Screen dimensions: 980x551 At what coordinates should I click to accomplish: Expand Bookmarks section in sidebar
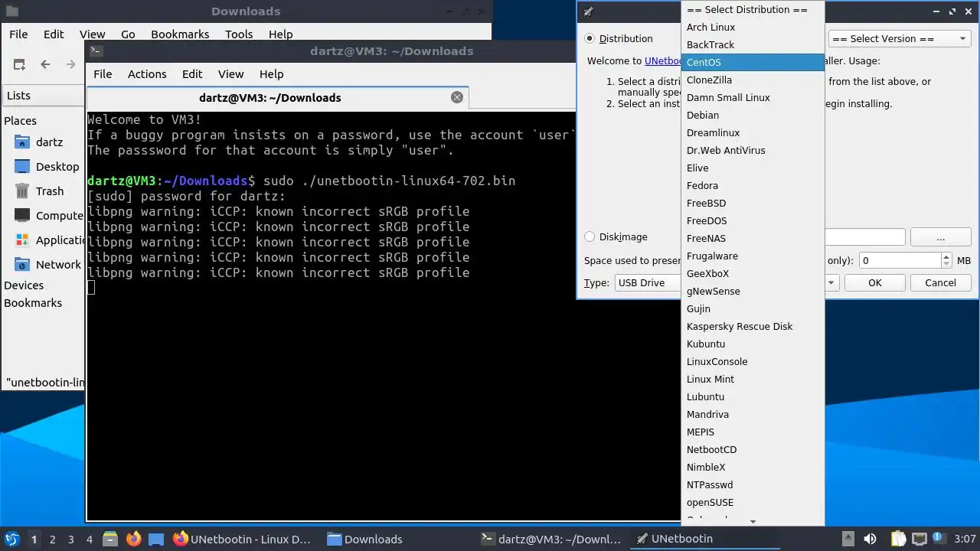(33, 303)
